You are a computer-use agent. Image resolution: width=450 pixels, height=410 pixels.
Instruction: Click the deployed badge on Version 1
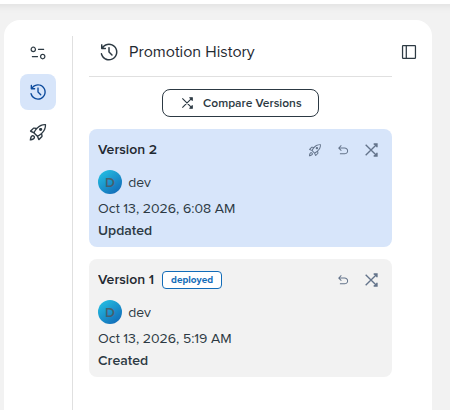(x=192, y=280)
